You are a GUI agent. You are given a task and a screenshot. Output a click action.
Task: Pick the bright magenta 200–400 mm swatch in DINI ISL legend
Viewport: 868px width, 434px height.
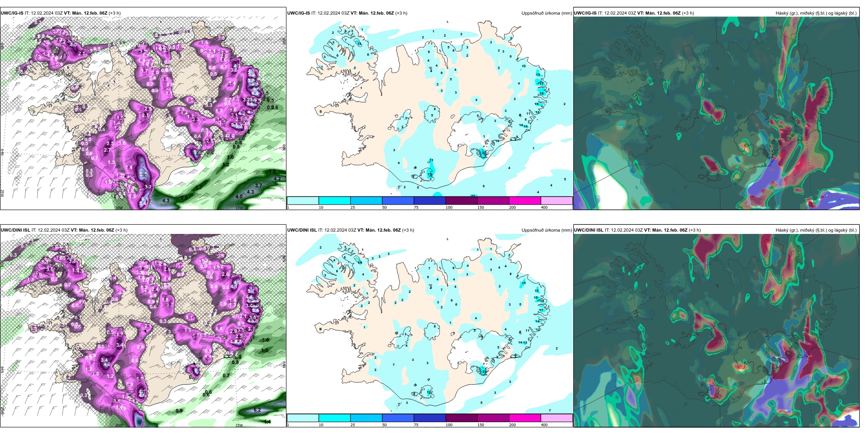point(525,418)
